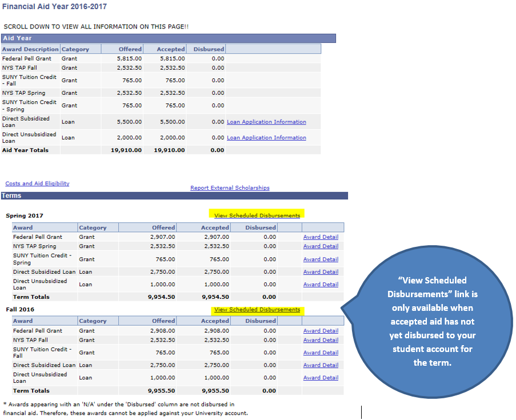Screen dimensions: 516x420
Task: Show Award Detail for NYS TAP Fall
Action: coord(321,340)
